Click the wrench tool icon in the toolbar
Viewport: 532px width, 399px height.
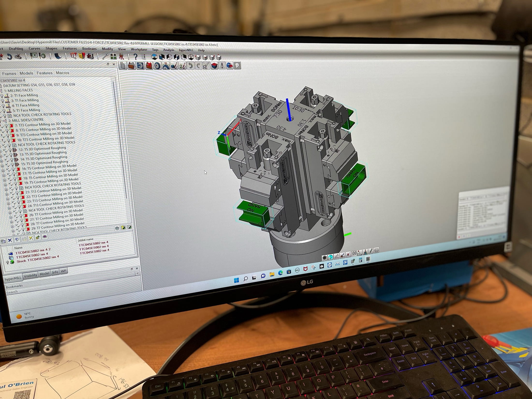(105, 57)
